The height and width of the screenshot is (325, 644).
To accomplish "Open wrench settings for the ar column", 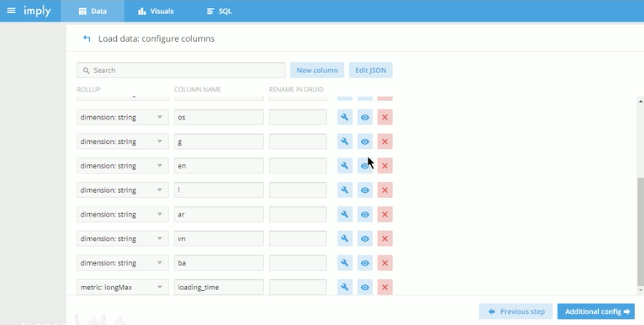I will point(344,214).
